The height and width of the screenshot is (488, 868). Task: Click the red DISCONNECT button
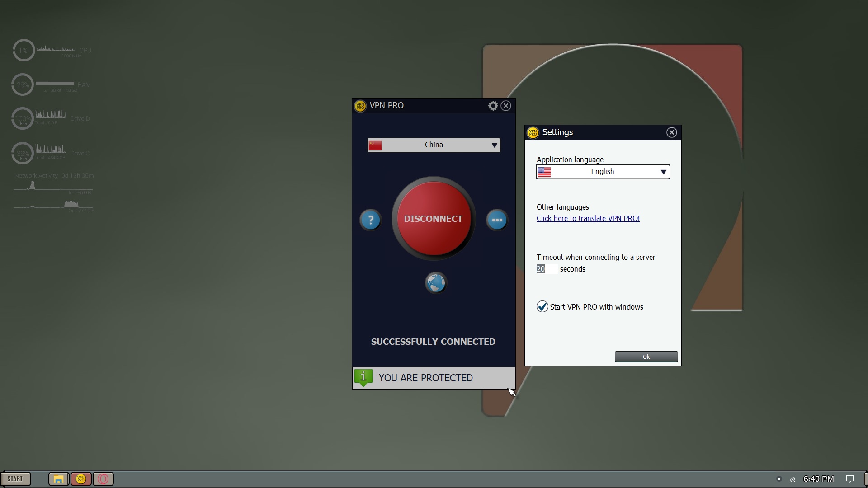[x=434, y=219]
